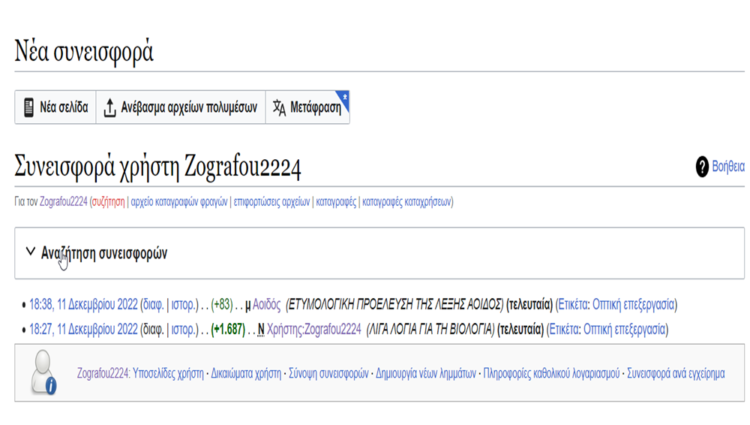The width and height of the screenshot is (750, 425).
Task: Click the Νέα σελίδα page icon button
Action: [x=29, y=108]
